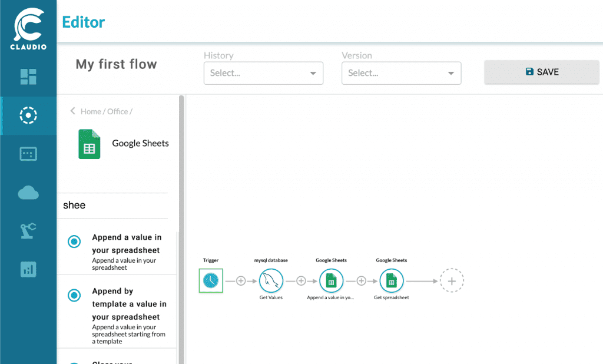Insert step between mysql and Append node

301,281
